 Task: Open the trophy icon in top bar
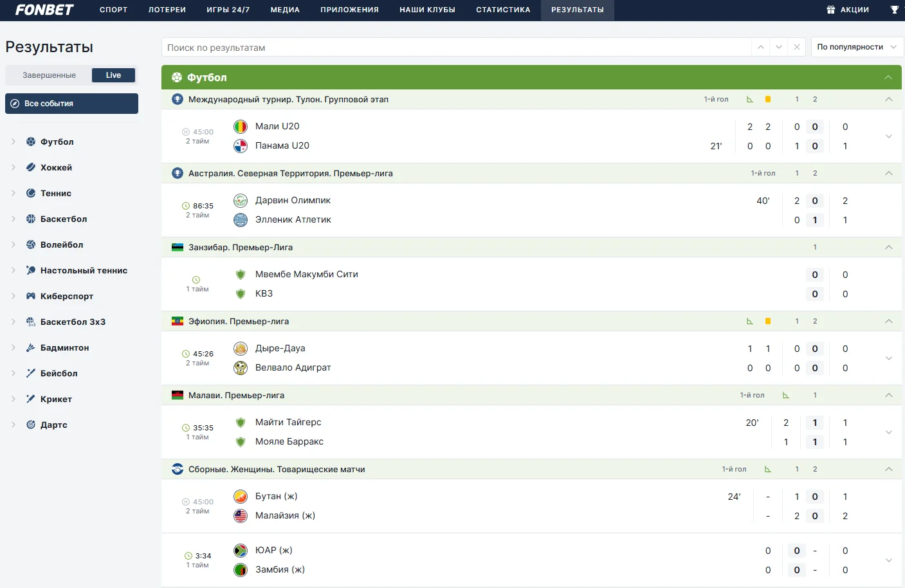coord(894,10)
